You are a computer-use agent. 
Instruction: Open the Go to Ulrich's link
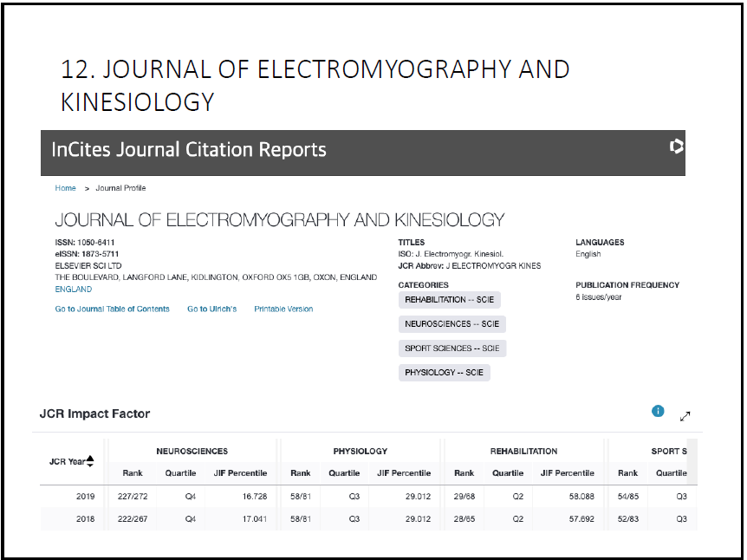(x=211, y=309)
